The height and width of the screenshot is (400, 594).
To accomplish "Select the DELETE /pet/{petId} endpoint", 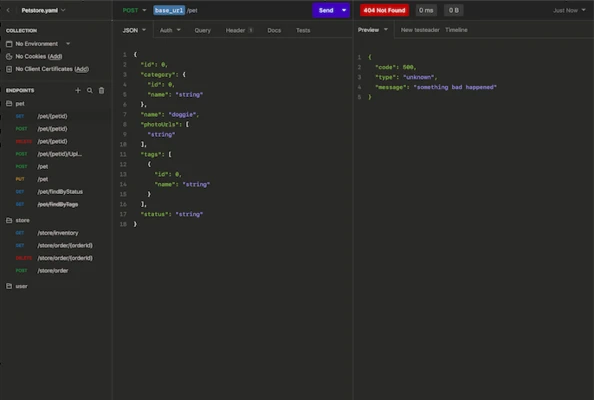I will tap(56, 141).
